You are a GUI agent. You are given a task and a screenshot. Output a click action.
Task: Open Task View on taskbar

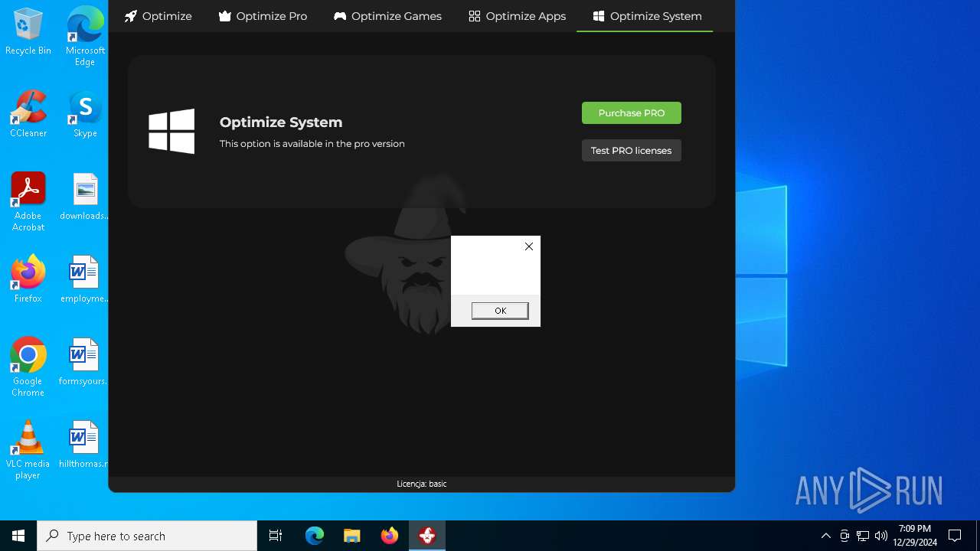pyautogui.click(x=276, y=536)
